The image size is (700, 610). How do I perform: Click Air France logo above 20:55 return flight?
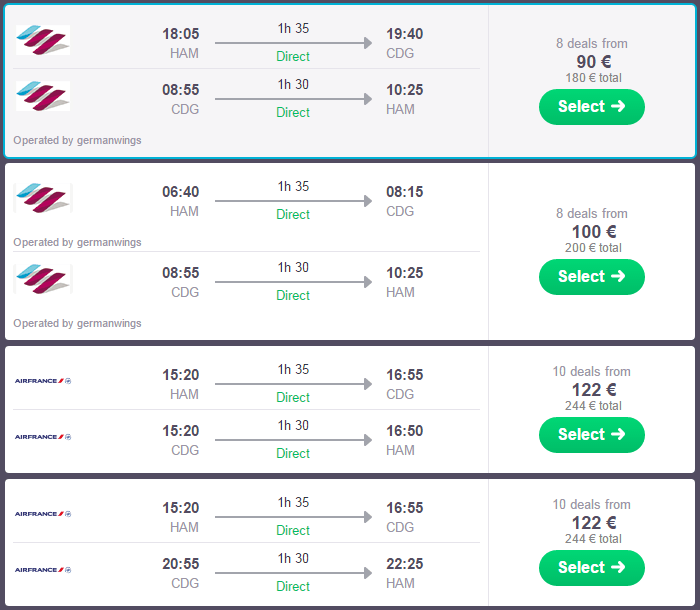pos(43,514)
